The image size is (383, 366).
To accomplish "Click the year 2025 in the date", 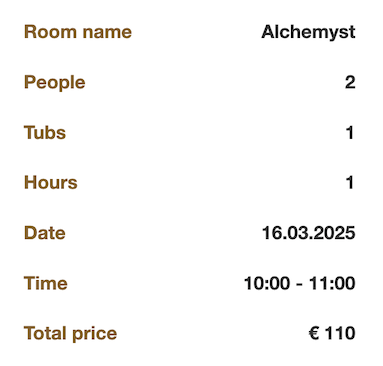I will click(x=335, y=233).
